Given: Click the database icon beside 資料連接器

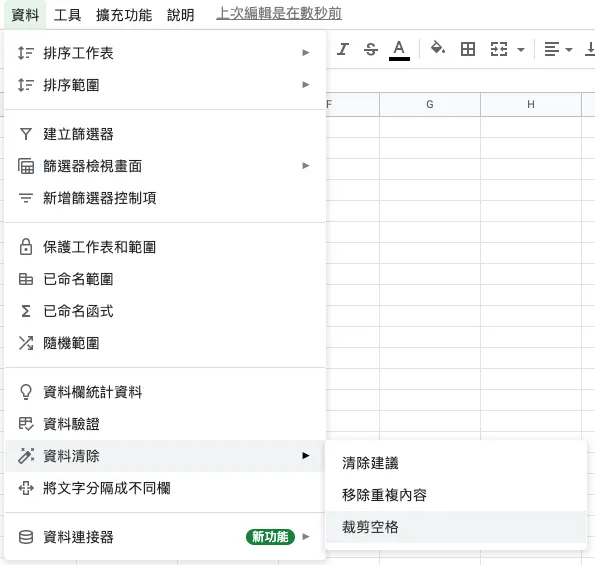Looking at the screenshot, I should [x=26, y=537].
